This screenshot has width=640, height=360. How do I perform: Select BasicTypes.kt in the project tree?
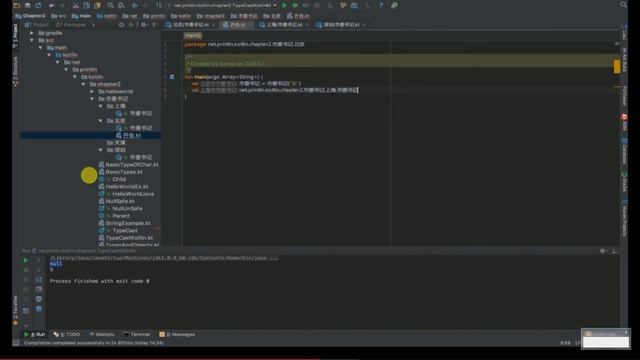point(121,172)
